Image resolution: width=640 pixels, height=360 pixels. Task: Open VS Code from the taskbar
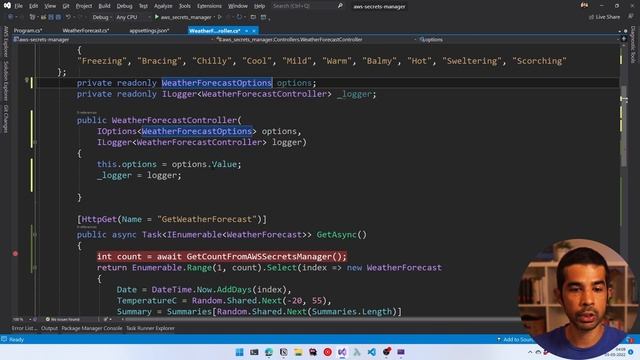click(371, 352)
